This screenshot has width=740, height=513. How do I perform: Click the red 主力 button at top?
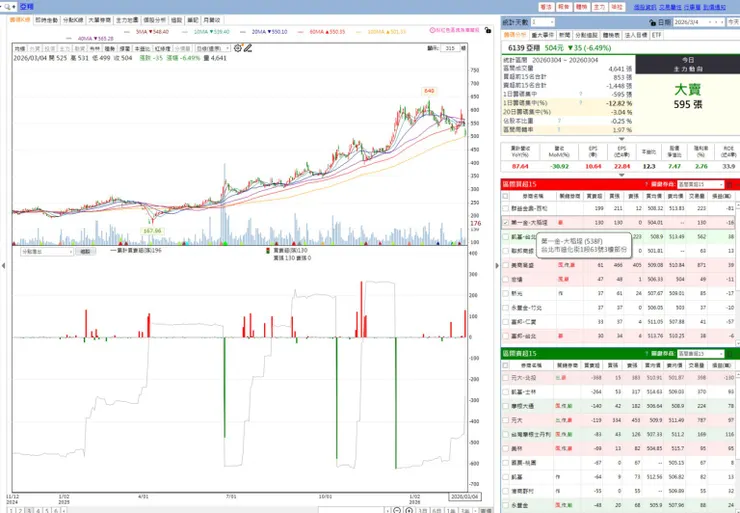[599, 7]
